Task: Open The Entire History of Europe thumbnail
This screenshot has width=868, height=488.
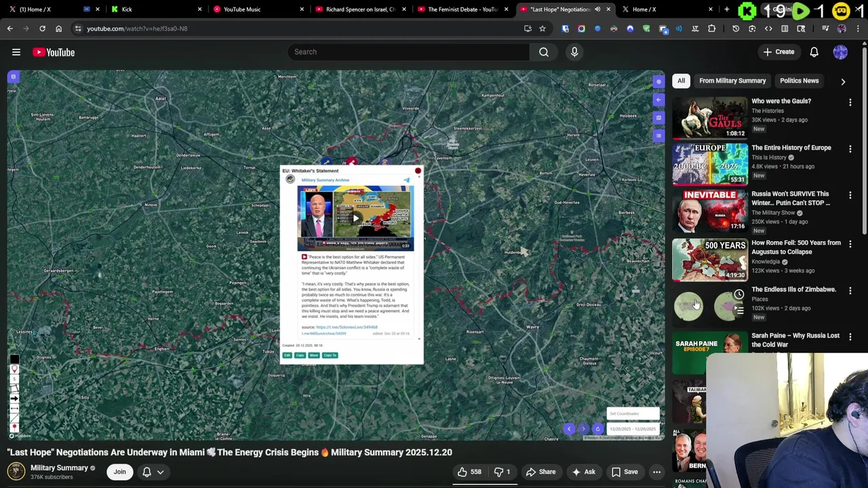Action: [x=710, y=163]
